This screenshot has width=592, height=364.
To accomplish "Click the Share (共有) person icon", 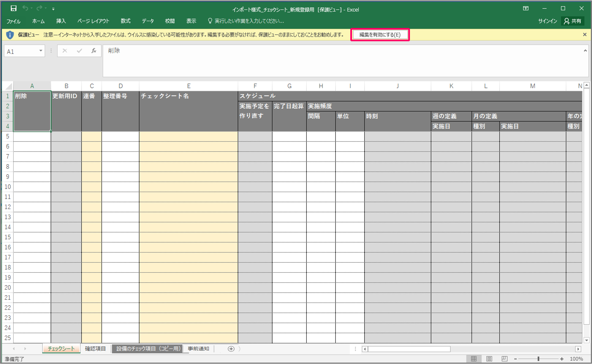I will (567, 21).
